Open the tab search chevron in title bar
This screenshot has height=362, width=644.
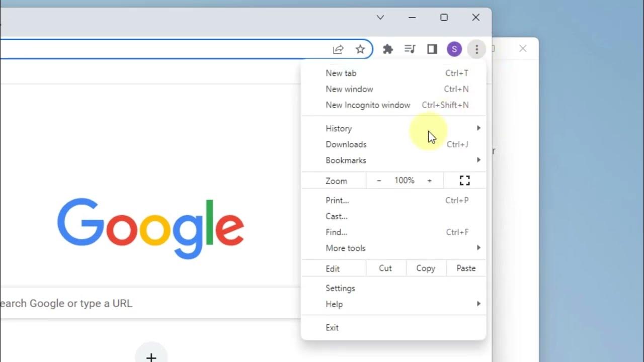(x=380, y=17)
